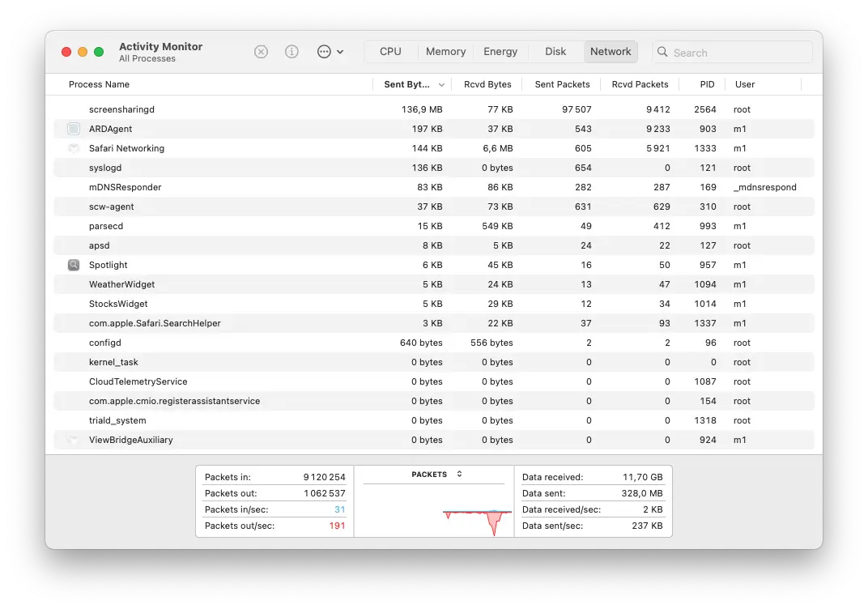The height and width of the screenshot is (609, 868).
Task: Click the ViewBridgeAuxiliary process icon
Action: click(x=73, y=440)
